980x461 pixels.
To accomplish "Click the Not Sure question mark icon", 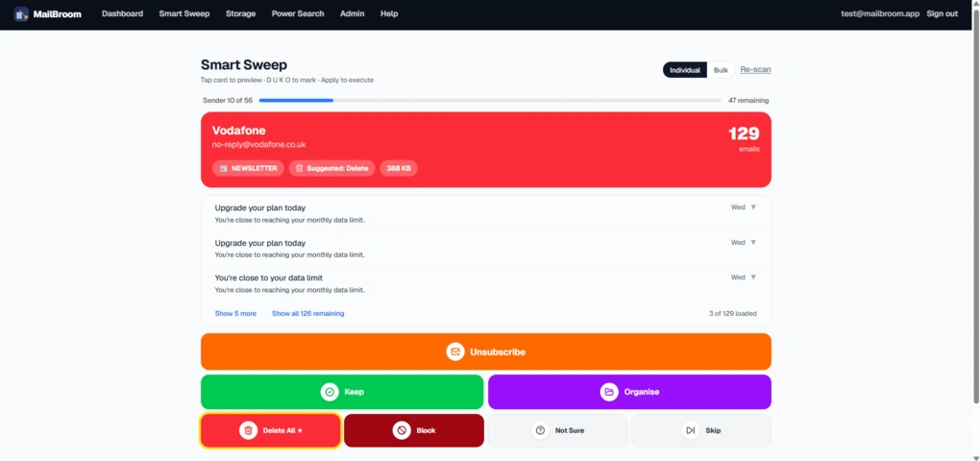I will tap(541, 430).
